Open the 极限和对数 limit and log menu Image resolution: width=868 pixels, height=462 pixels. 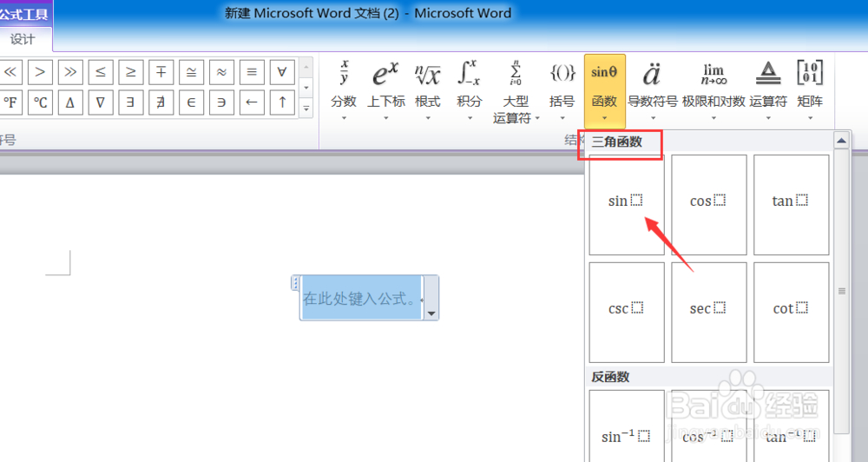(x=713, y=91)
